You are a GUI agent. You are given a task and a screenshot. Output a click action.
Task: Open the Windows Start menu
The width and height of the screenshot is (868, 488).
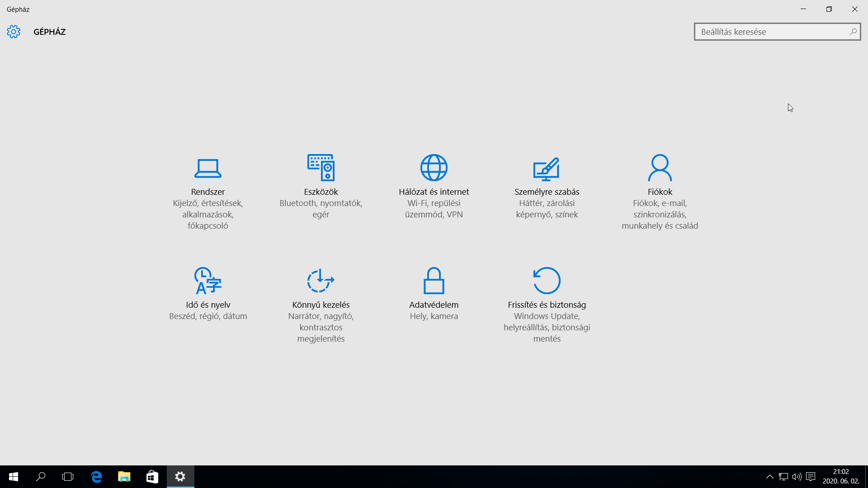14,477
